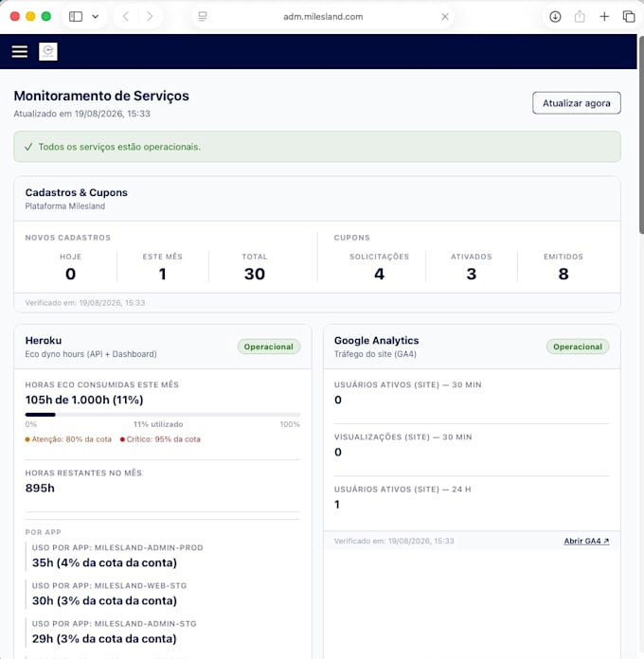Viewport: 644px width, 659px height.
Task: Click Heroku Operacional status badge
Action: tap(269, 347)
